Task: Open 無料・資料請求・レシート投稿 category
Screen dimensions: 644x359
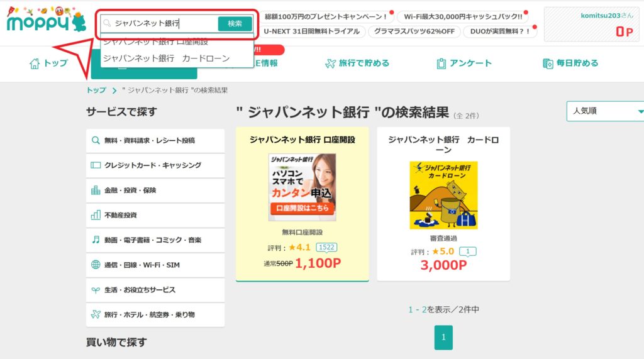Action: pyautogui.click(x=155, y=140)
